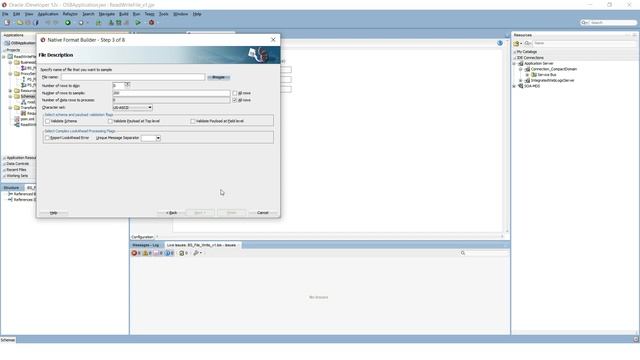Open the Tools menu
Viewport: 640px width, 360px height.
pos(164,14)
